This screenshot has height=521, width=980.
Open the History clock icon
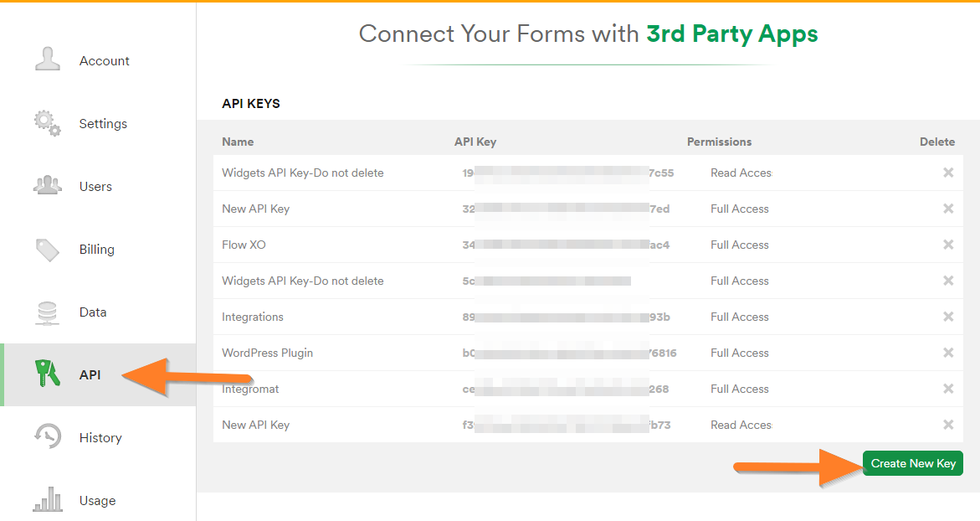48,436
